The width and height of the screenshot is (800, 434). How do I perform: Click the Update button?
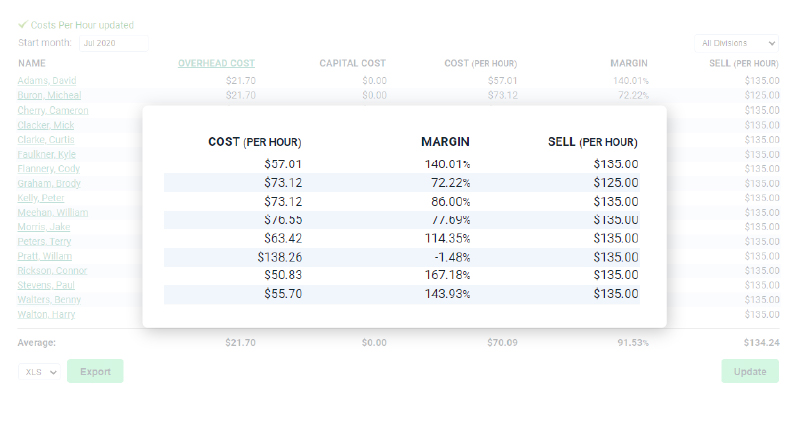tap(750, 371)
